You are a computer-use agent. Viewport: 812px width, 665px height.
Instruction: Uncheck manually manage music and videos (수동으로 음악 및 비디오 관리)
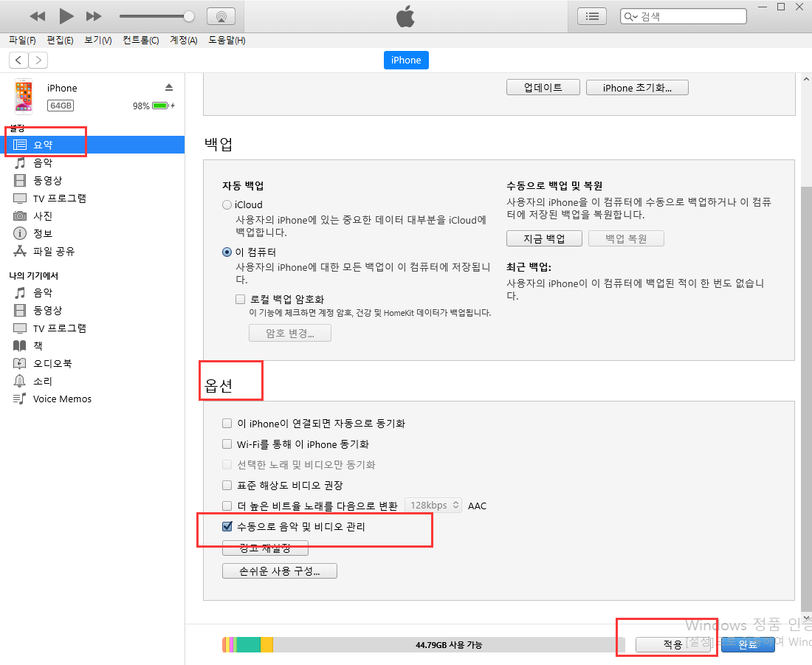coord(227,527)
